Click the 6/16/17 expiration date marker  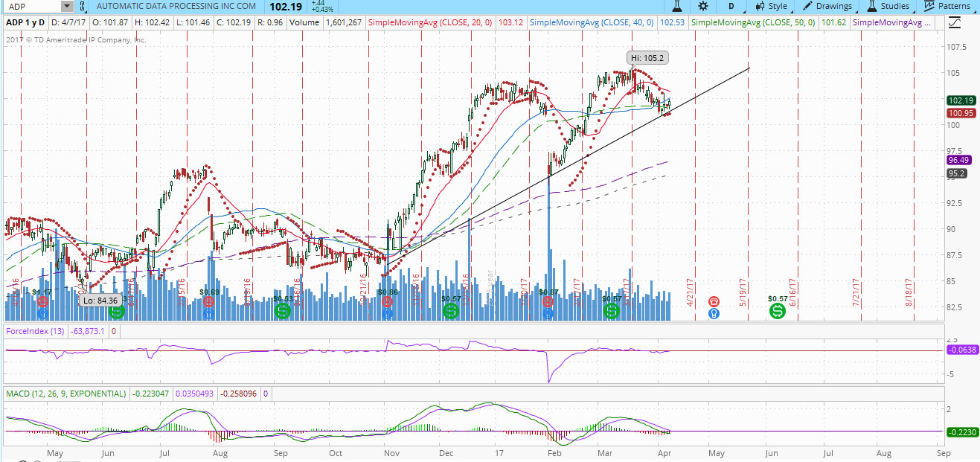coord(793,292)
